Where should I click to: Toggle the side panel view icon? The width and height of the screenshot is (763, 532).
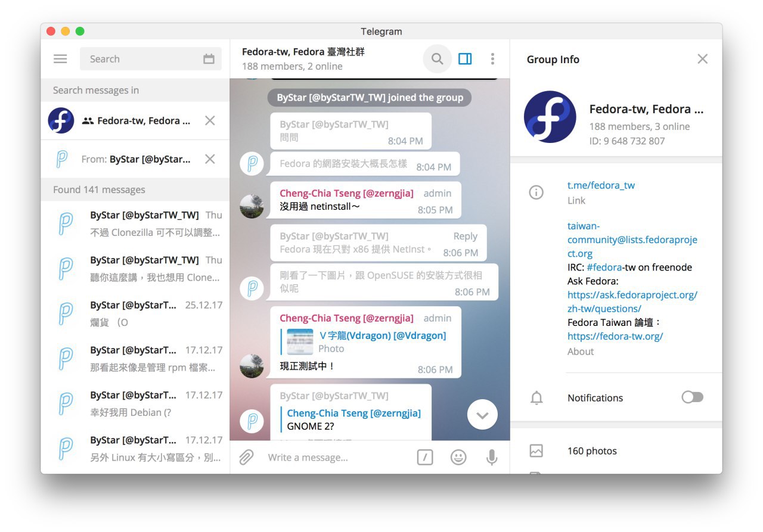tap(465, 59)
